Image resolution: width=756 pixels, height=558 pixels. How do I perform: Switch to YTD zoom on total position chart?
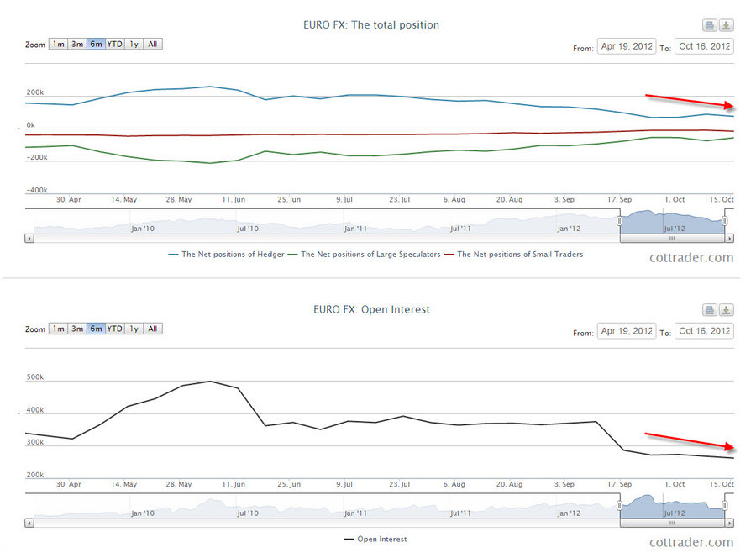[114, 44]
